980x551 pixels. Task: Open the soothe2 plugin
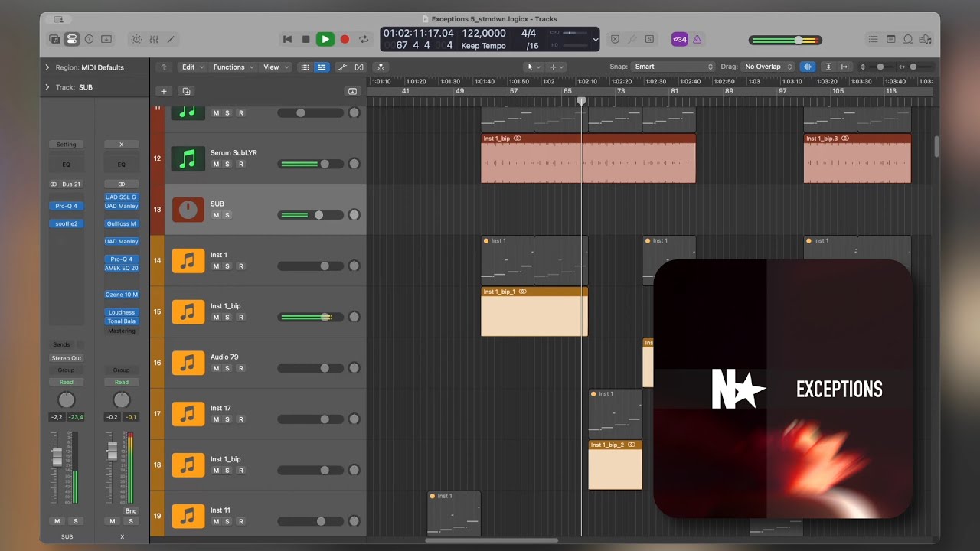click(x=66, y=224)
